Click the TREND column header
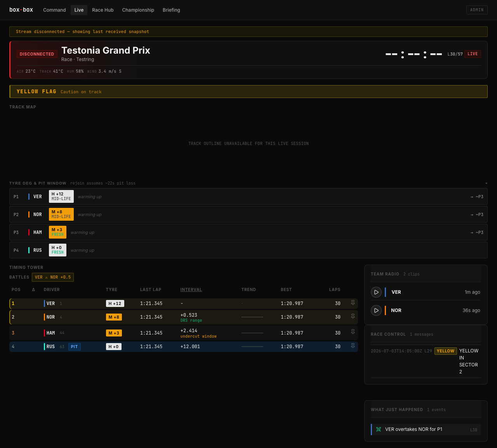 [x=248, y=289]
